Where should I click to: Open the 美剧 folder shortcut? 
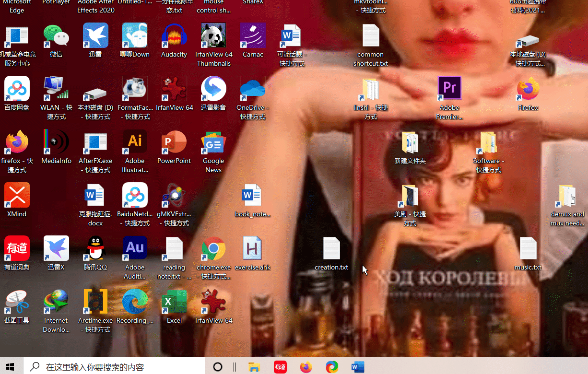coord(410,195)
